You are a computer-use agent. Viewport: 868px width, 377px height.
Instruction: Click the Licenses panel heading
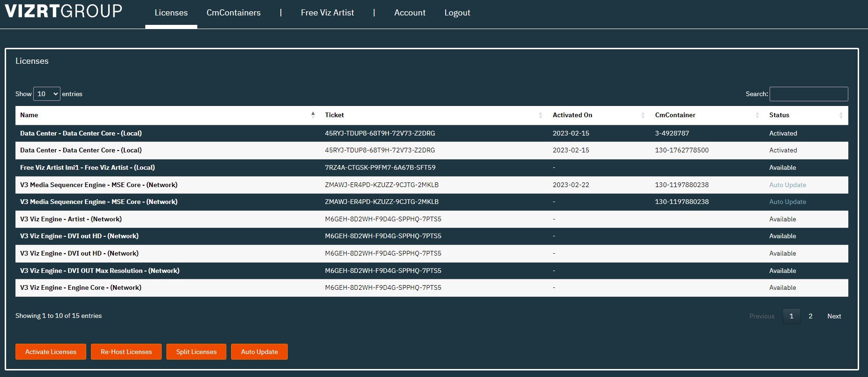click(32, 61)
